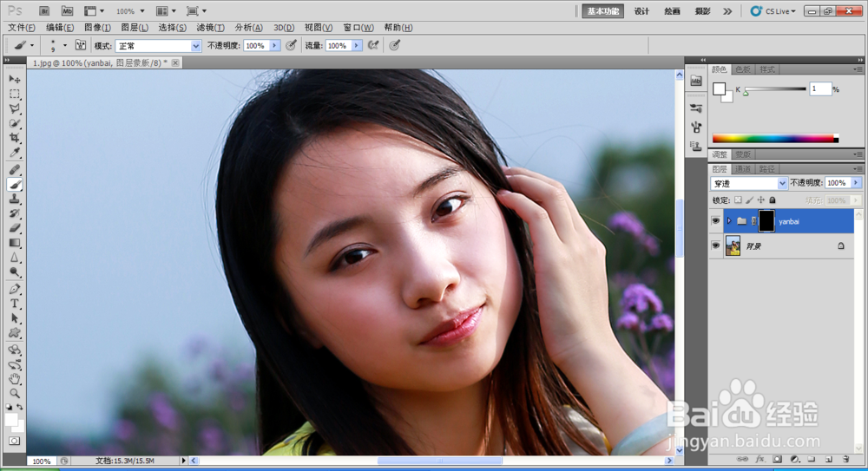Open Mini Bridge from the application bar
Screen dimensions: 868x471
tap(67, 11)
